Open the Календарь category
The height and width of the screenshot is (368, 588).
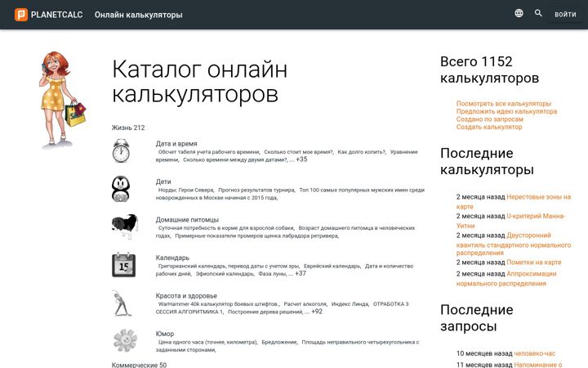[x=172, y=258]
